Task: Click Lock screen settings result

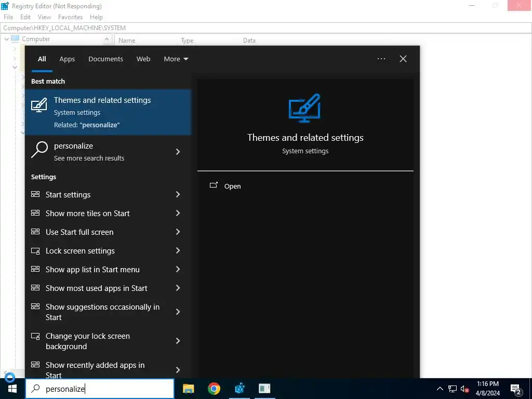Action: (x=108, y=251)
